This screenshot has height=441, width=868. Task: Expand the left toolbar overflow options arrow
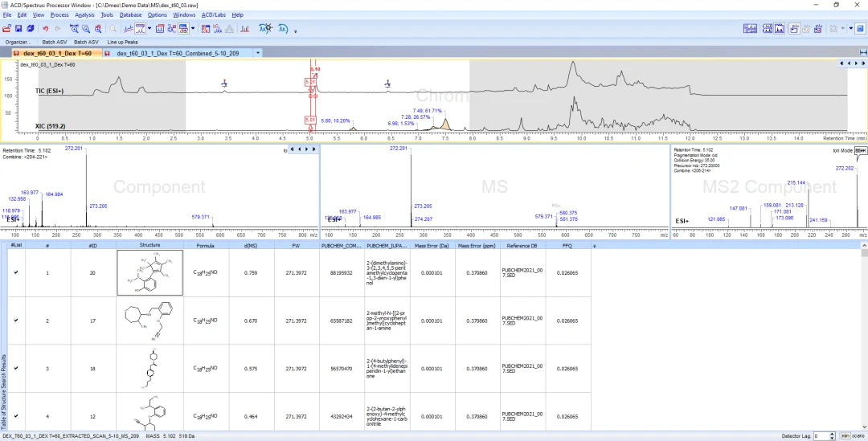295,31
